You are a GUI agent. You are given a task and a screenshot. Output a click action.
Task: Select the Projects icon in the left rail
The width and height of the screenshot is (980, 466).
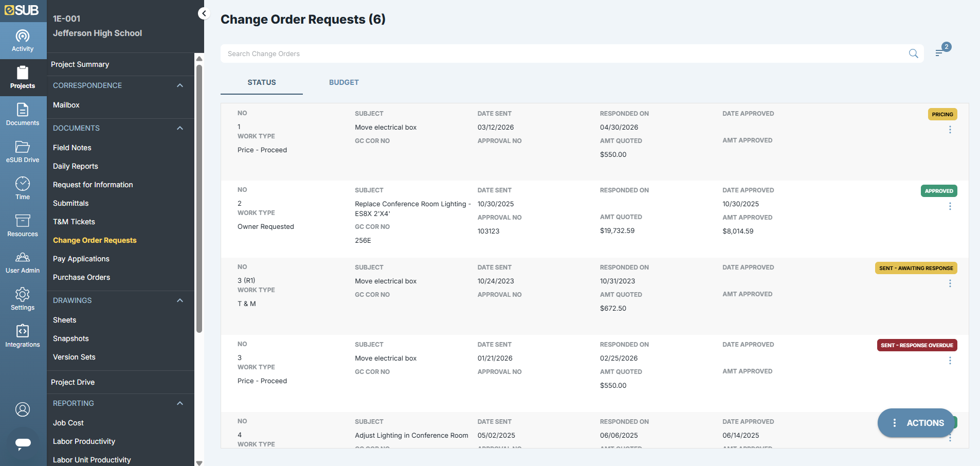click(23, 77)
